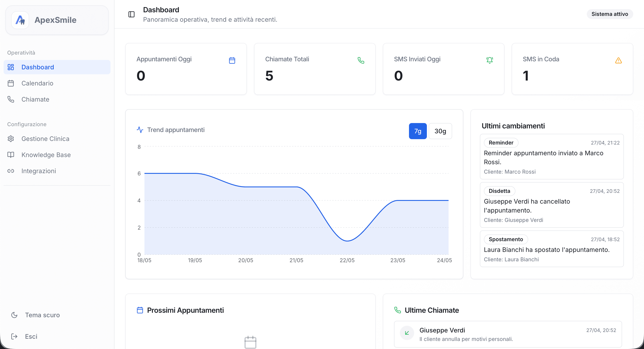Toggle the sidebar panel icon
Viewport: 644px width, 349px height.
click(x=131, y=14)
